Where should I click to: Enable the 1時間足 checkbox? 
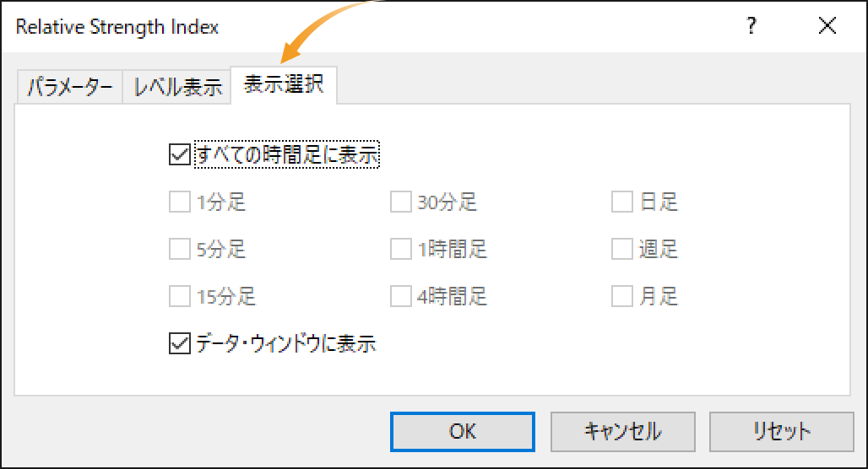401,249
